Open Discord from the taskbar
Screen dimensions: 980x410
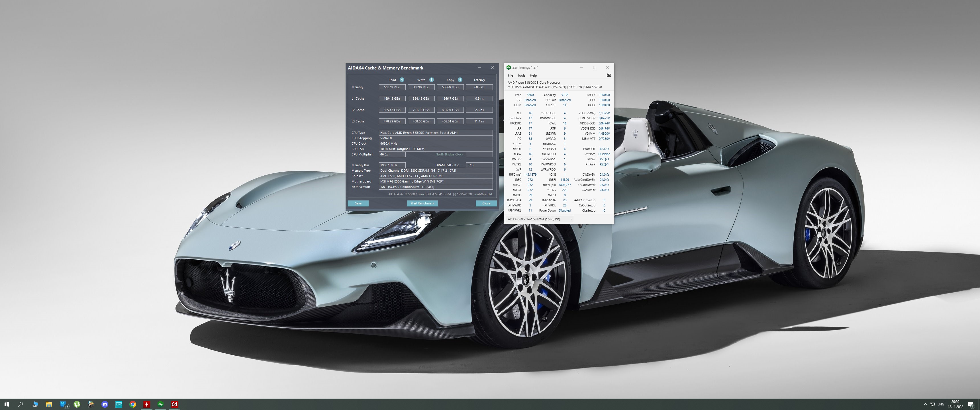click(x=105, y=404)
